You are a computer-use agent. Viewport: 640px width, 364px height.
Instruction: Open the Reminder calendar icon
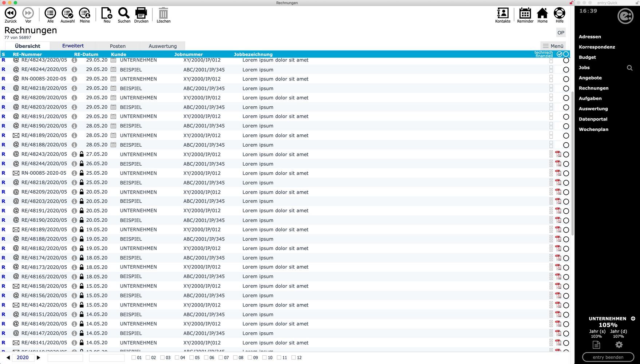point(525,13)
